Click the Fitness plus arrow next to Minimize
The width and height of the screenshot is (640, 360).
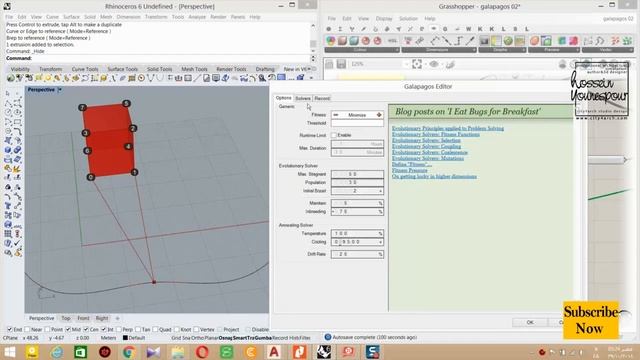[379, 115]
